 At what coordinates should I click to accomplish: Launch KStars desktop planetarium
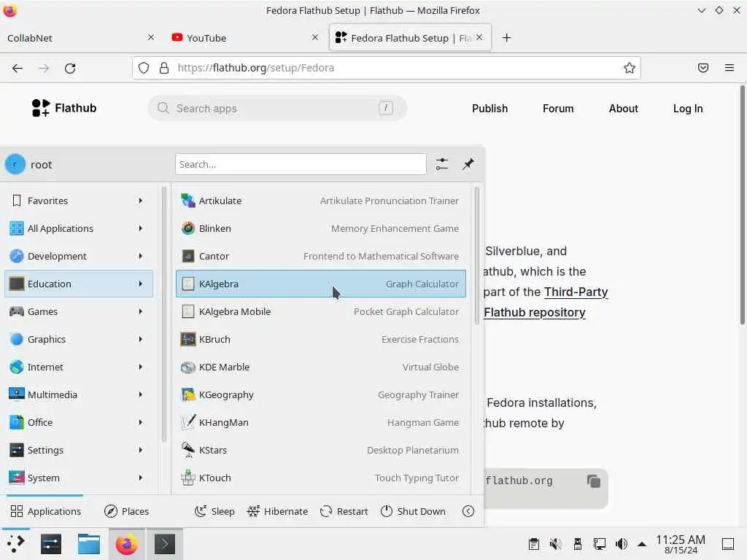(x=321, y=450)
